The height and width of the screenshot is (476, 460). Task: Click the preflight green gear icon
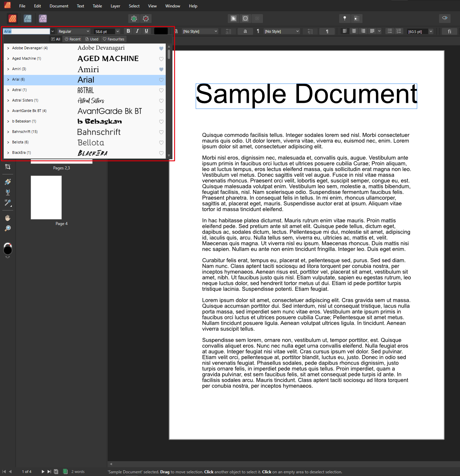pyautogui.click(x=134, y=19)
